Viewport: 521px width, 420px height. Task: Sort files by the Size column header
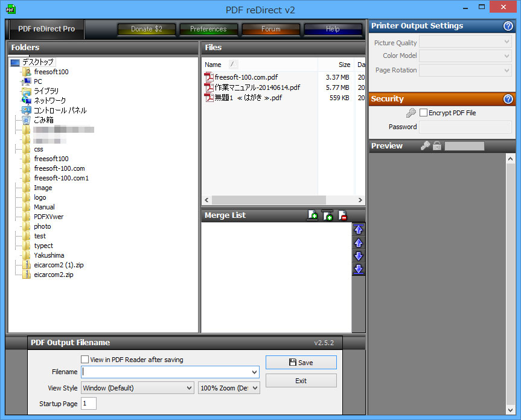point(337,65)
